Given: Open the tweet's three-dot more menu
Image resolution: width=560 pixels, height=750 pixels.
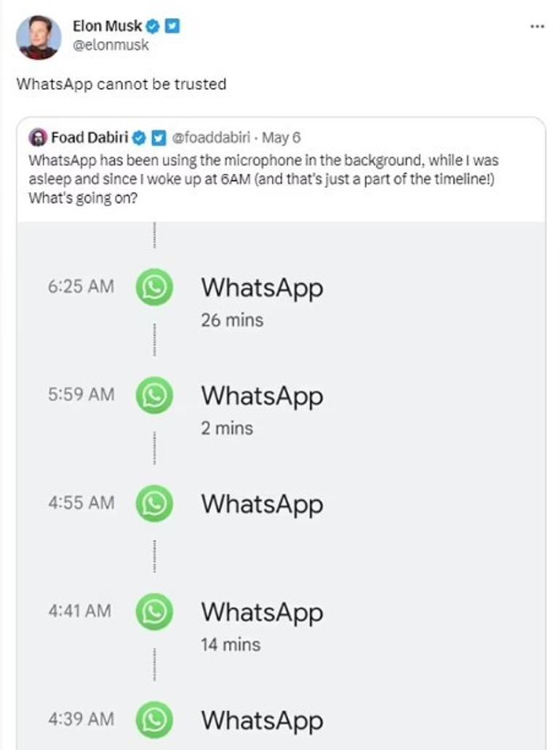Looking at the screenshot, I should (537, 26).
